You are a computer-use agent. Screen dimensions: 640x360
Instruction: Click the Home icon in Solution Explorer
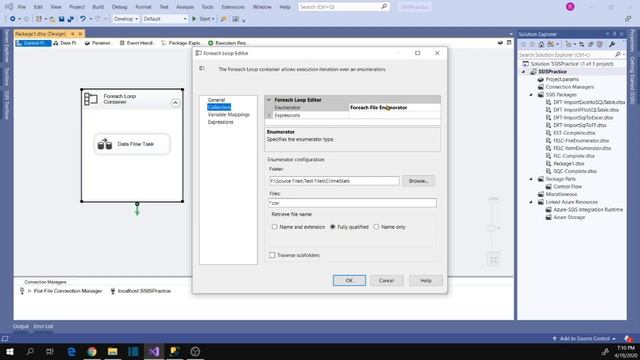[541, 44]
